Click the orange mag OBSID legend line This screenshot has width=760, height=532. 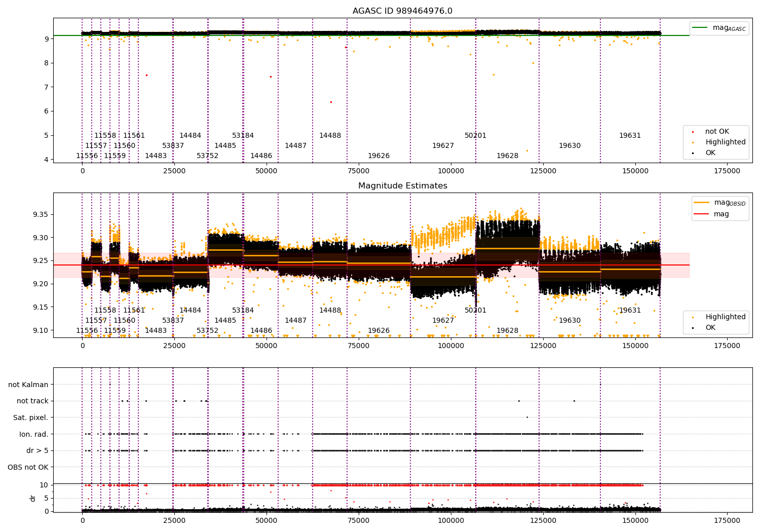[702, 203]
